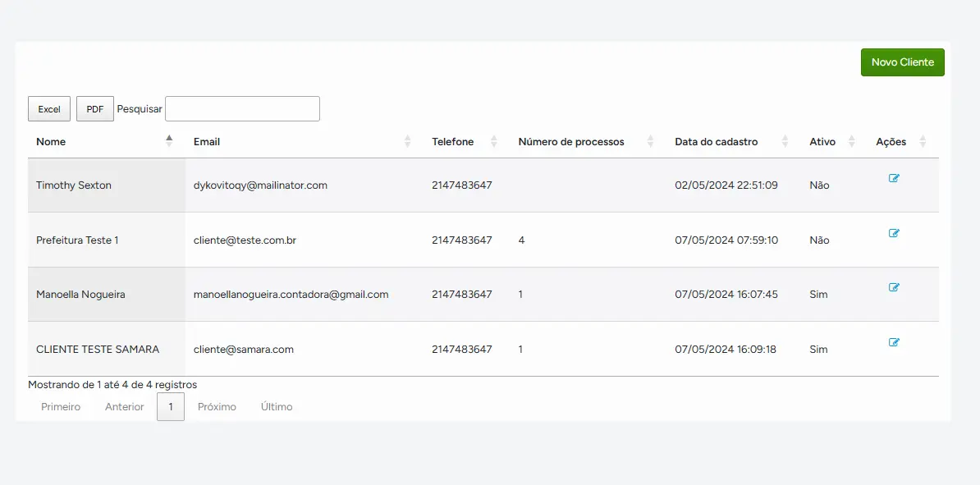980x485 pixels.
Task: Sort table by Nome column arrow
Action: click(169, 141)
